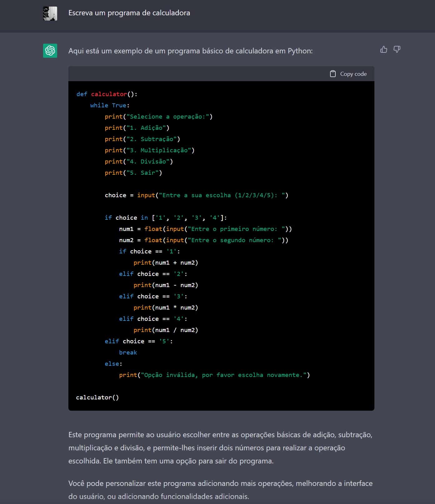Viewport: 435px width, 504px height.
Task: Click the paragraph starting 'Você pode personalizar'
Action: click(x=220, y=490)
